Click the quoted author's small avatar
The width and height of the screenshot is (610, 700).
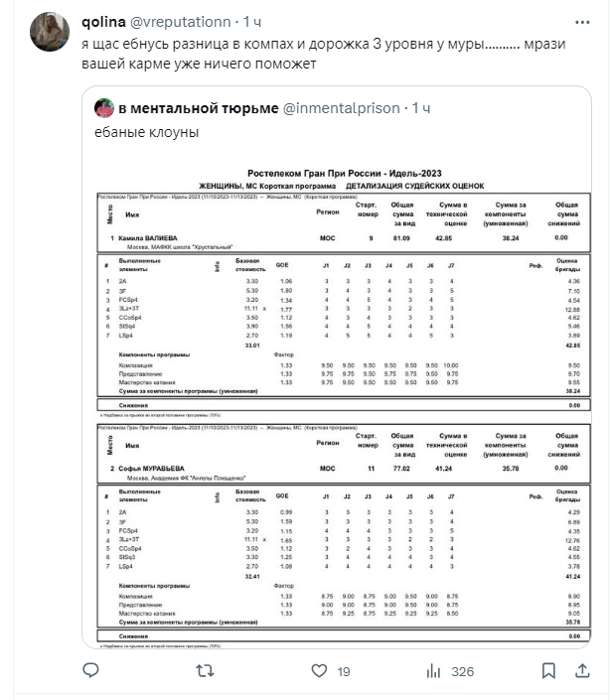coord(103,107)
